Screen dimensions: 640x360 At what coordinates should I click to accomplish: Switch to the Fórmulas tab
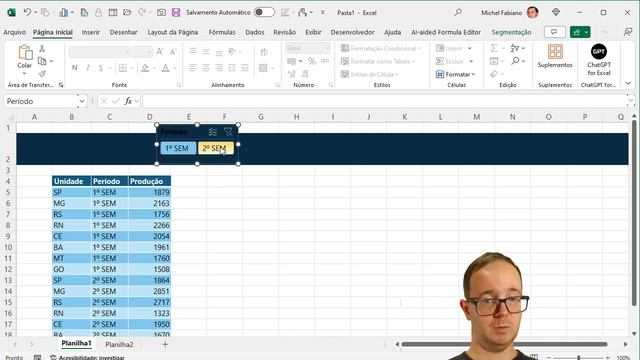(222, 32)
